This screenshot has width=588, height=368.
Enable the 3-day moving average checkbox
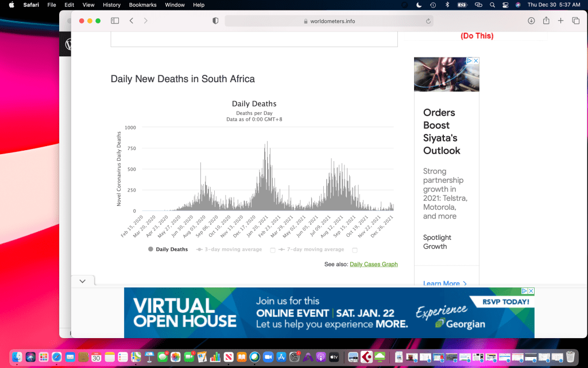coord(273,250)
